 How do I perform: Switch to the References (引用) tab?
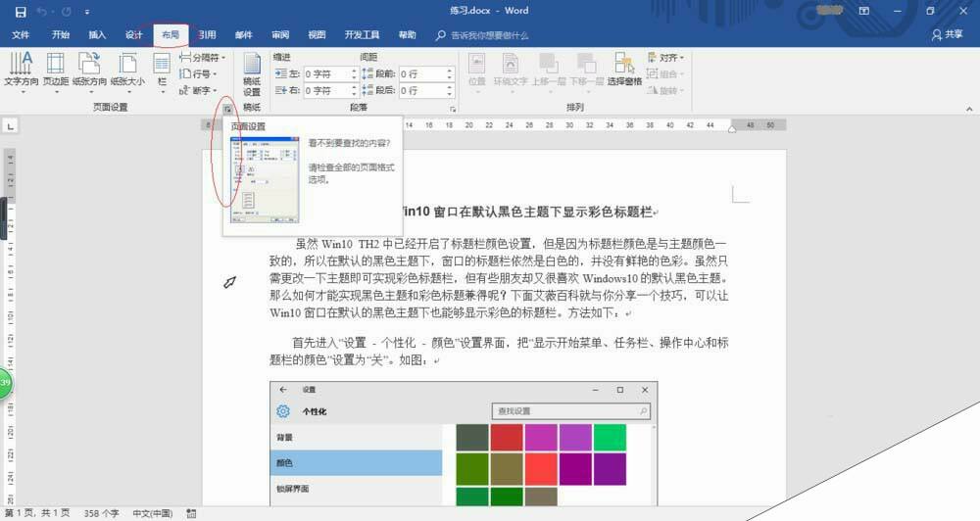pos(208,35)
